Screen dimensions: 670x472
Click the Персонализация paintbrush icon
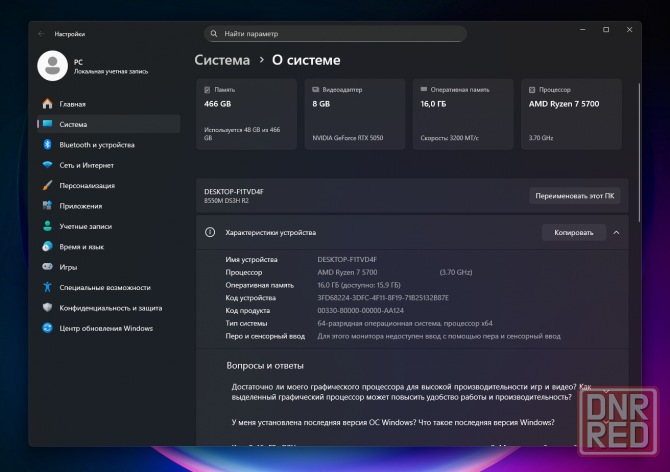[47, 185]
